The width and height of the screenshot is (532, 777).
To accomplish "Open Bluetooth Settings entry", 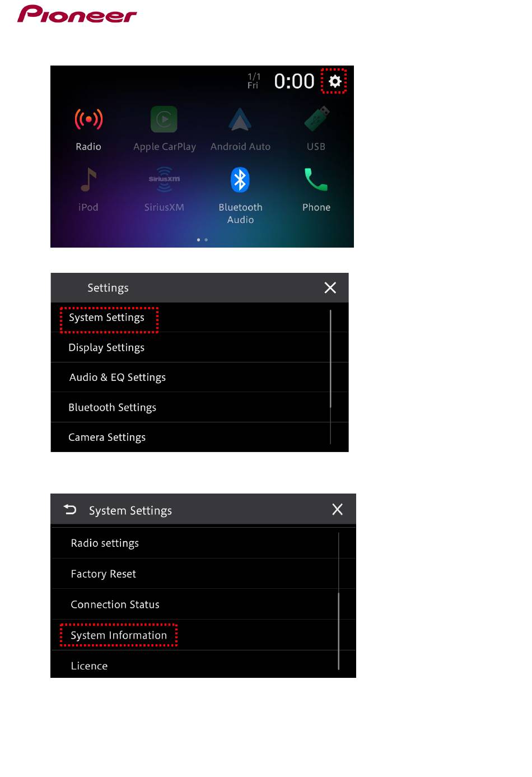I will (199, 407).
